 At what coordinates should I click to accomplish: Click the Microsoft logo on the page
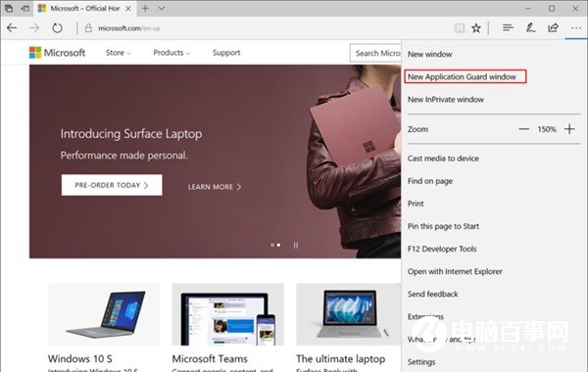[57, 53]
